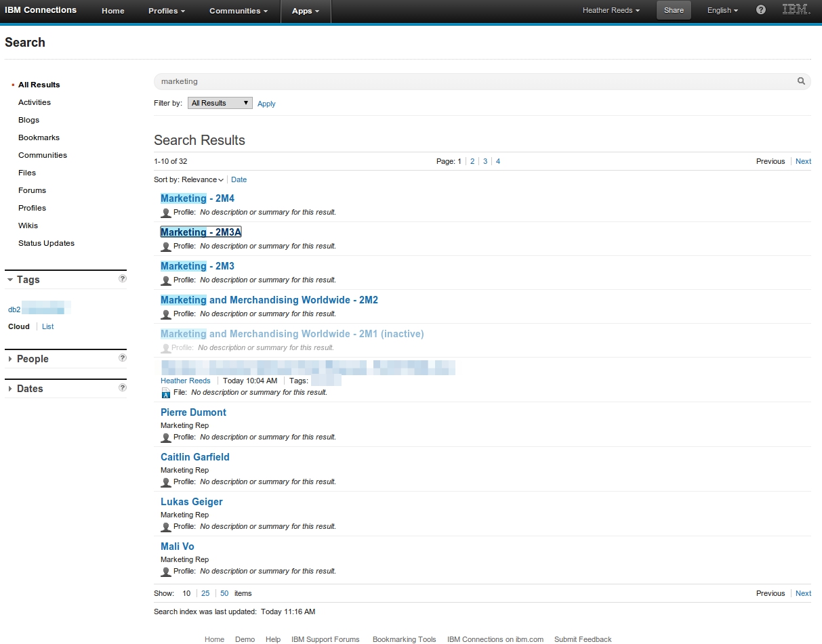Click the person icon beside Mali Vo's profile
The width and height of the screenshot is (822, 644).
[x=165, y=572]
